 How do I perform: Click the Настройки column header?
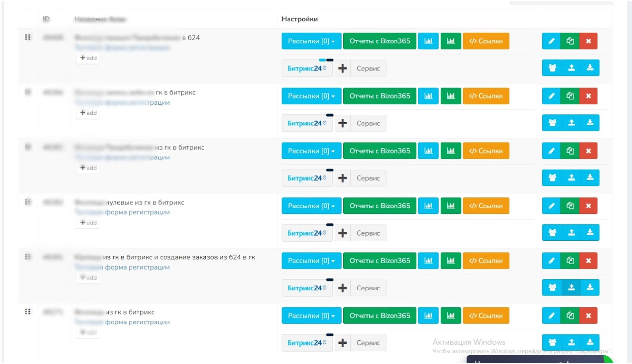299,19
